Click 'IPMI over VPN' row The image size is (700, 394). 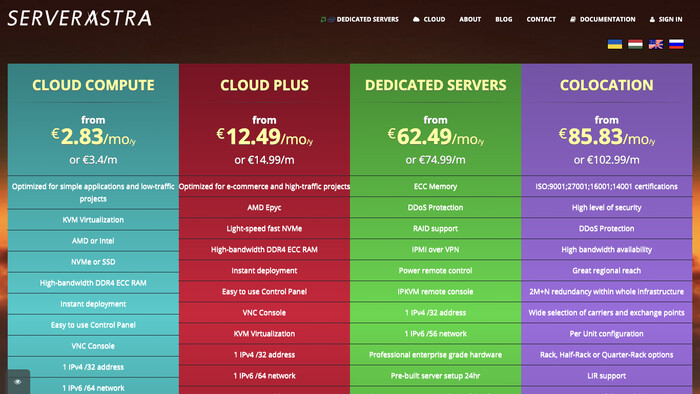coord(435,249)
